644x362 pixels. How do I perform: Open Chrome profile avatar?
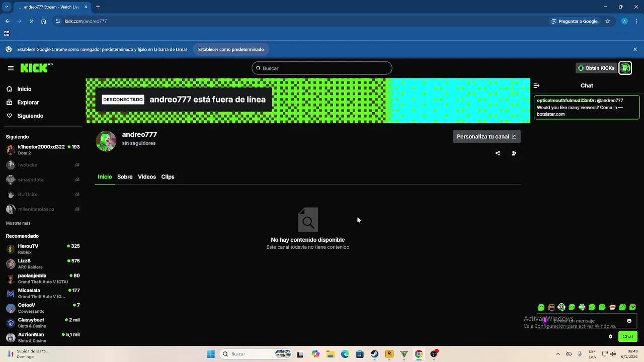tap(624, 21)
